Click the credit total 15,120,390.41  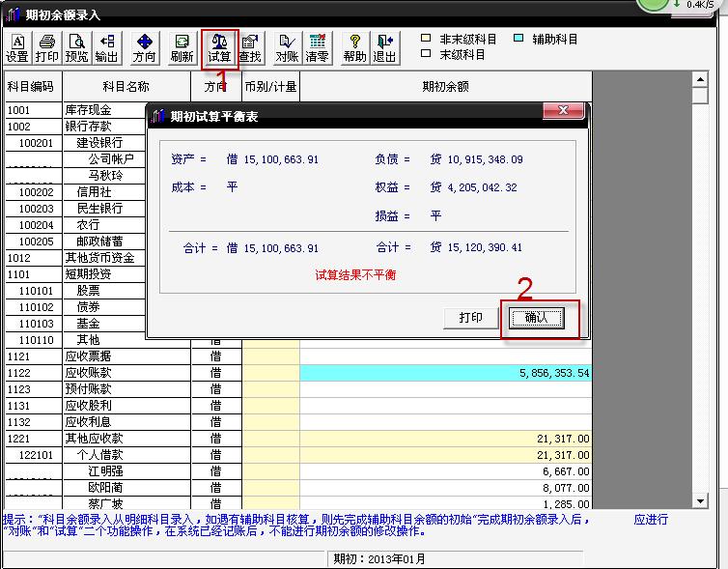click(485, 247)
